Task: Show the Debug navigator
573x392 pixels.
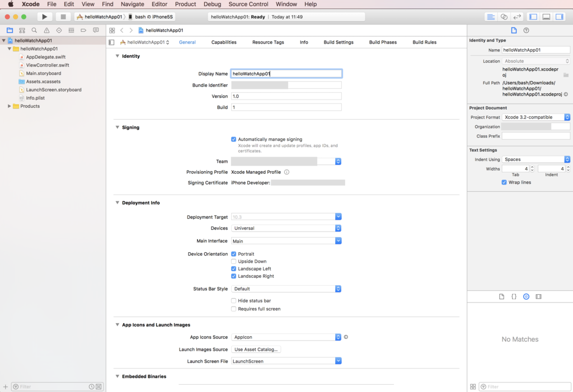Action: (71, 30)
